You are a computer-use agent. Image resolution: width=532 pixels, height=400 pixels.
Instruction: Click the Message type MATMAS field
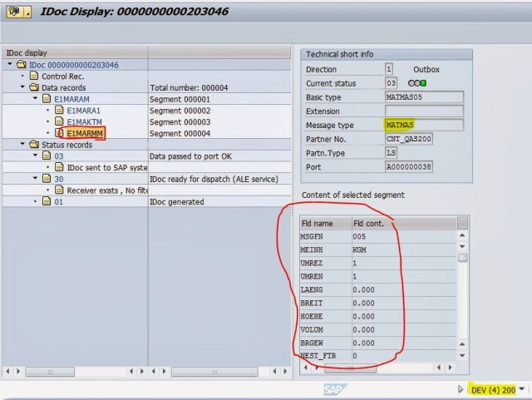424,125
